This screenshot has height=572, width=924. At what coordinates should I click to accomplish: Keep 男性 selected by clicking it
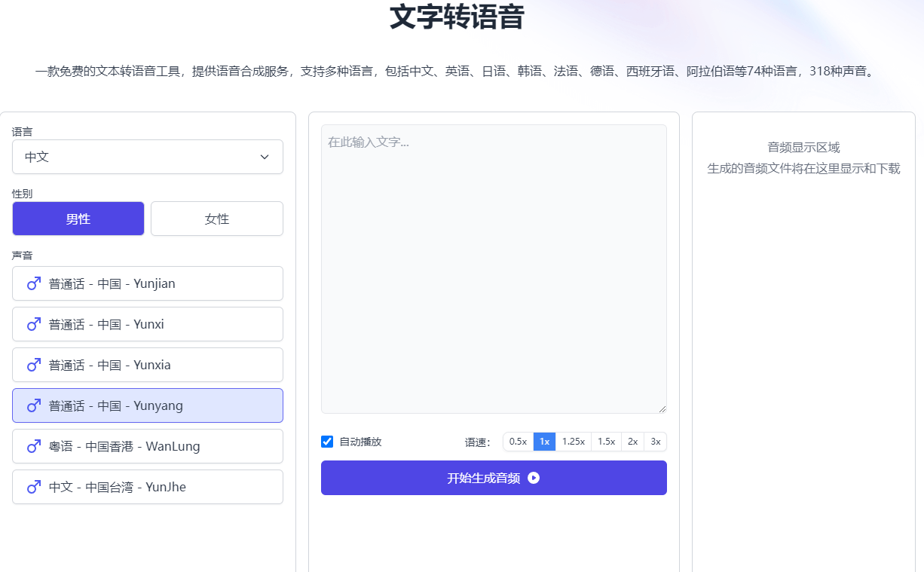click(78, 219)
